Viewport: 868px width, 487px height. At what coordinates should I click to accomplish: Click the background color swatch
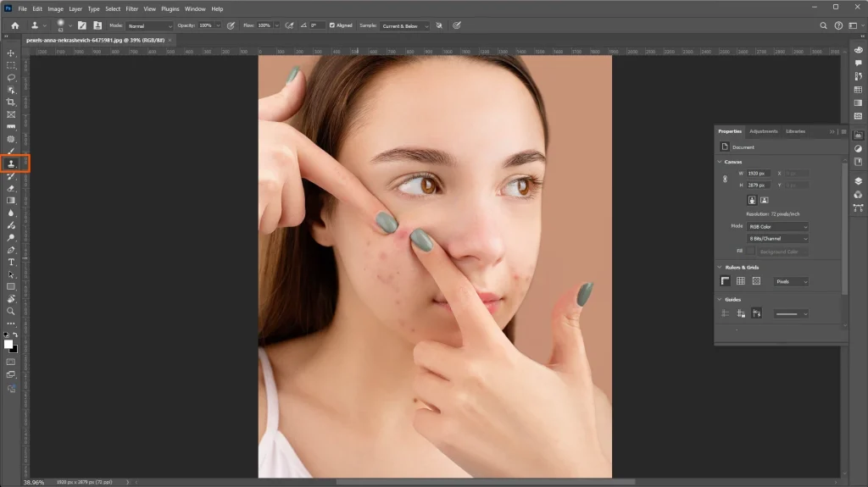15,350
